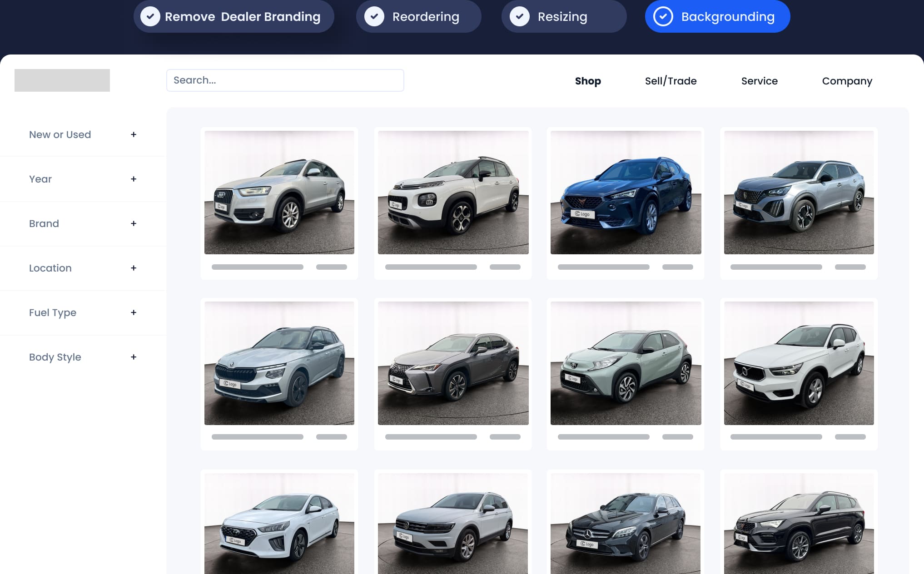
Task: Open the white Hyundai Ioniq photo
Action: click(x=279, y=524)
